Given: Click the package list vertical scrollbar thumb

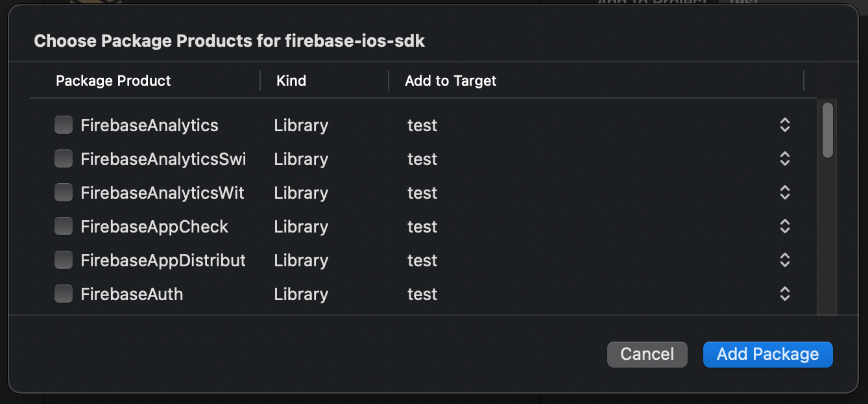Looking at the screenshot, I should [827, 130].
